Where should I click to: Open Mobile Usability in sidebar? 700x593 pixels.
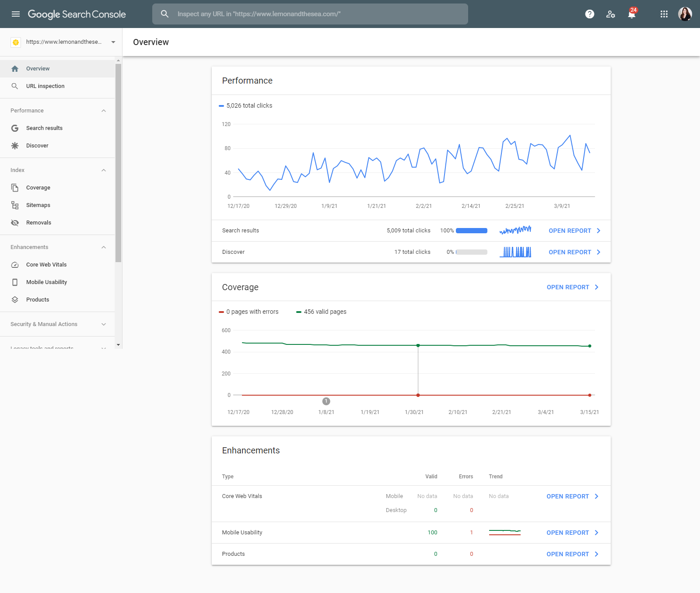57,282
